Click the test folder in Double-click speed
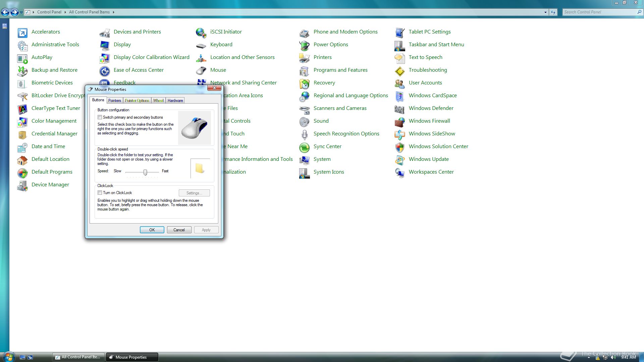 click(x=200, y=168)
